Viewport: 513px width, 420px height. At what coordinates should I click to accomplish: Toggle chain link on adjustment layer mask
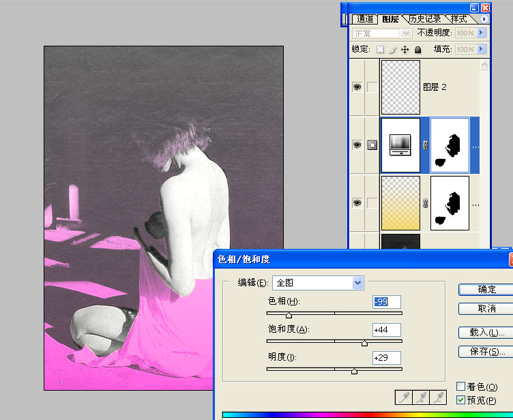(425, 145)
